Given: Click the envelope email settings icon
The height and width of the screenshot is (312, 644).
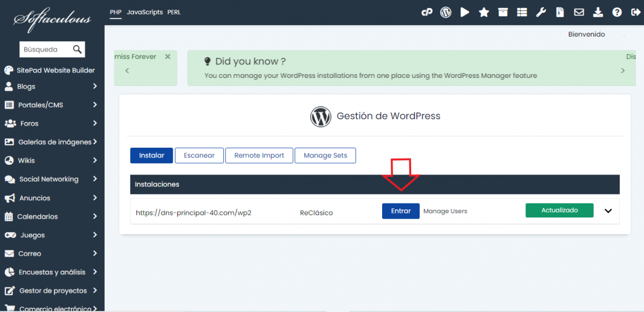Looking at the screenshot, I should click(x=579, y=12).
